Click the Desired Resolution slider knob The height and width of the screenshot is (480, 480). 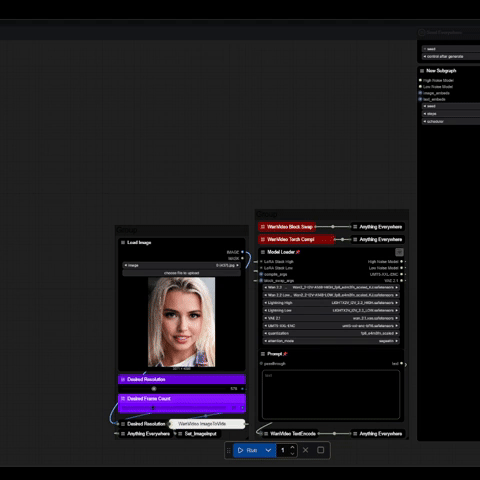(154, 389)
